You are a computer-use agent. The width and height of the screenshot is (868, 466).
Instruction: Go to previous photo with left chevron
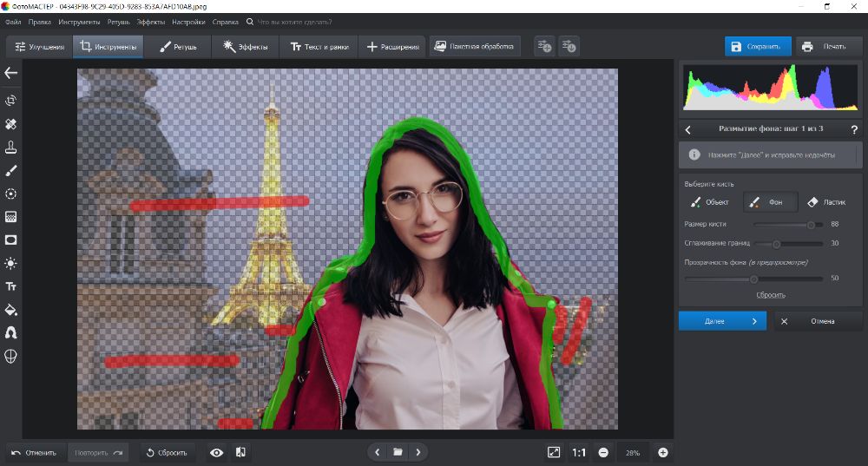[x=377, y=452]
